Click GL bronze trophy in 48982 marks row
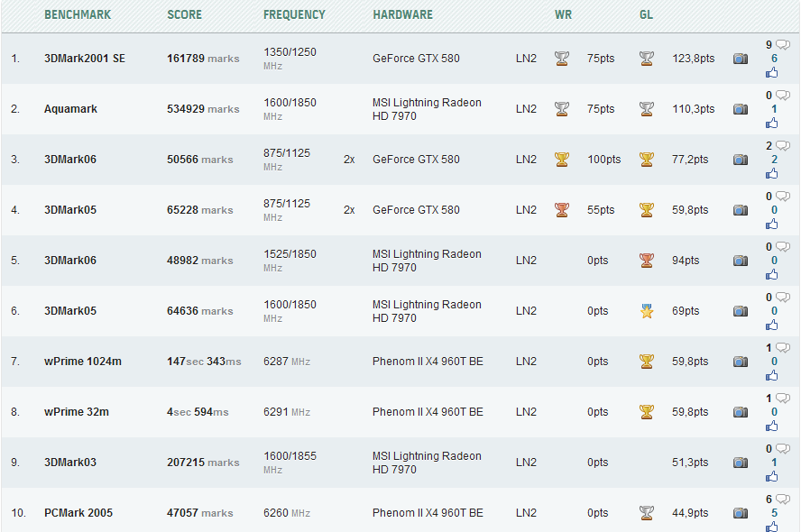 pyautogui.click(x=647, y=261)
